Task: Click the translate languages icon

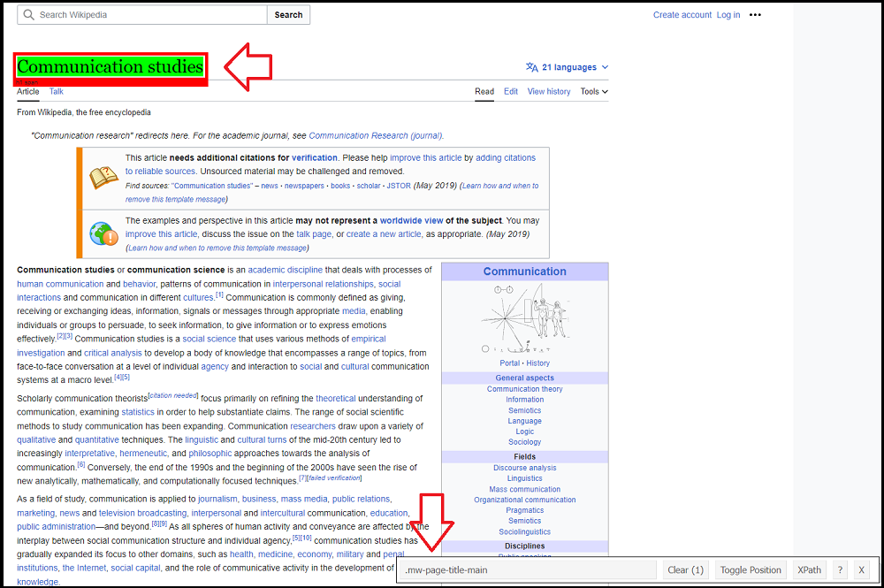Action: coord(531,67)
